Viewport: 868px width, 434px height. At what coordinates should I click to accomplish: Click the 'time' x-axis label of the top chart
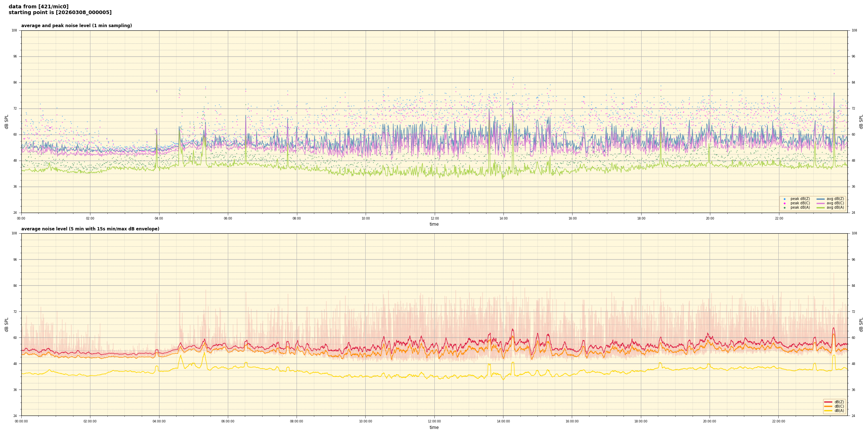pos(434,224)
